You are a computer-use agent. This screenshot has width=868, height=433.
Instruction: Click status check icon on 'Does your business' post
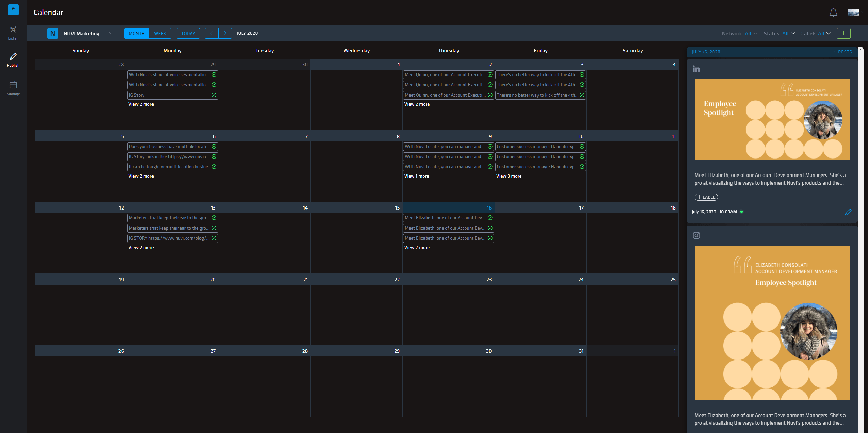pyautogui.click(x=214, y=147)
